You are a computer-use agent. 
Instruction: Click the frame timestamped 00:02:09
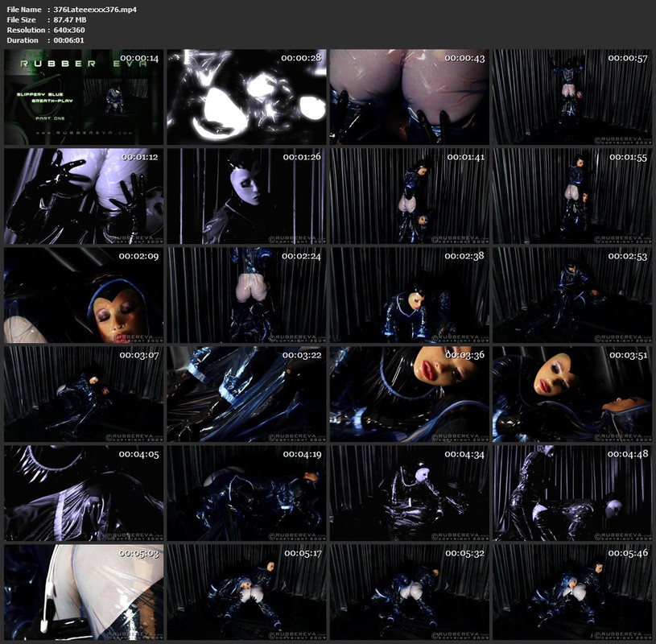pyautogui.click(x=84, y=295)
